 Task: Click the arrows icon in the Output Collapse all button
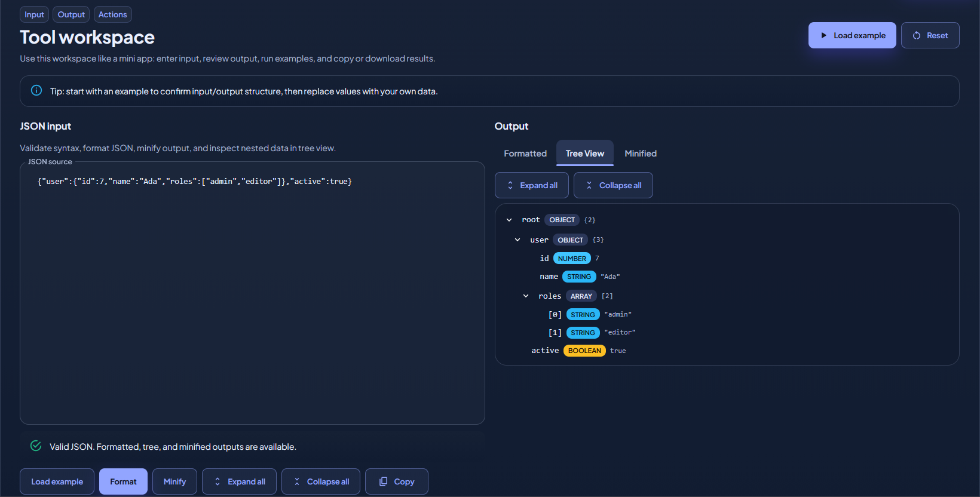[589, 185]
